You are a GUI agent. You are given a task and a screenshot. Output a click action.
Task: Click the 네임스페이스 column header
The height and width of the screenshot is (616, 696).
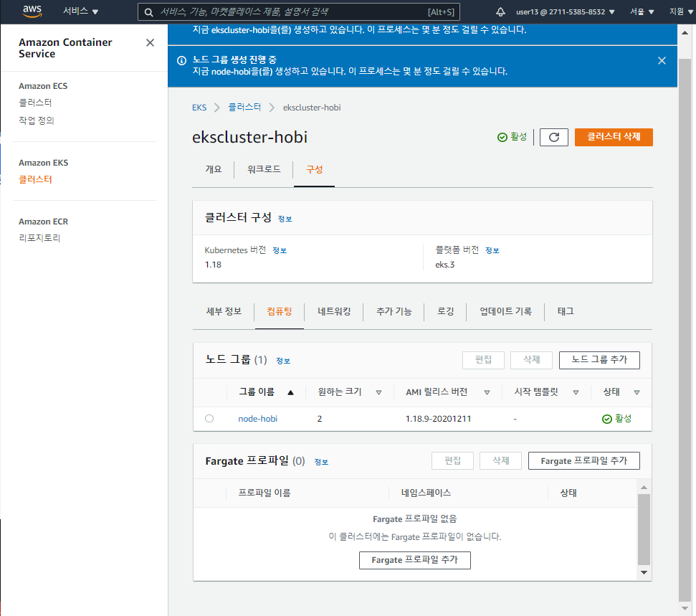click(426, 493)
